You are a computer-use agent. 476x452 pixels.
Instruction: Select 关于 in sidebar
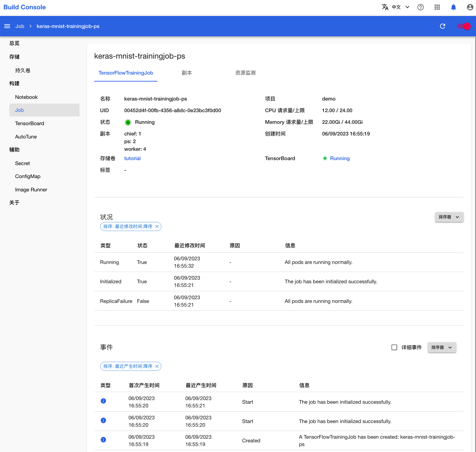click(x=14, y=203)
